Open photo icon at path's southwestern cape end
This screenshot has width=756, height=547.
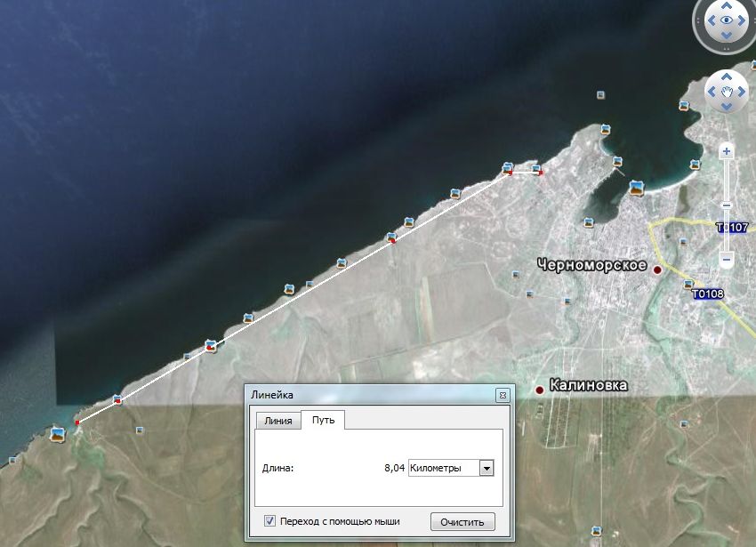coord(58,434)
